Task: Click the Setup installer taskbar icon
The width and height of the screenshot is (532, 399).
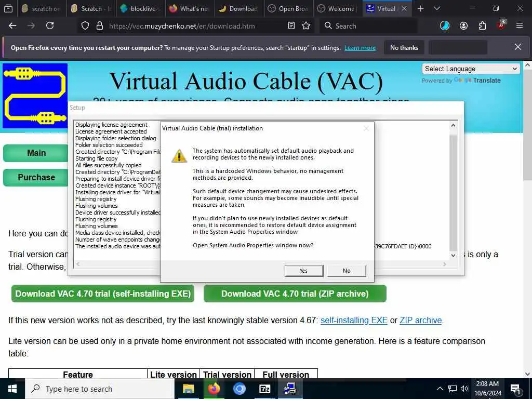Action: 290,389
